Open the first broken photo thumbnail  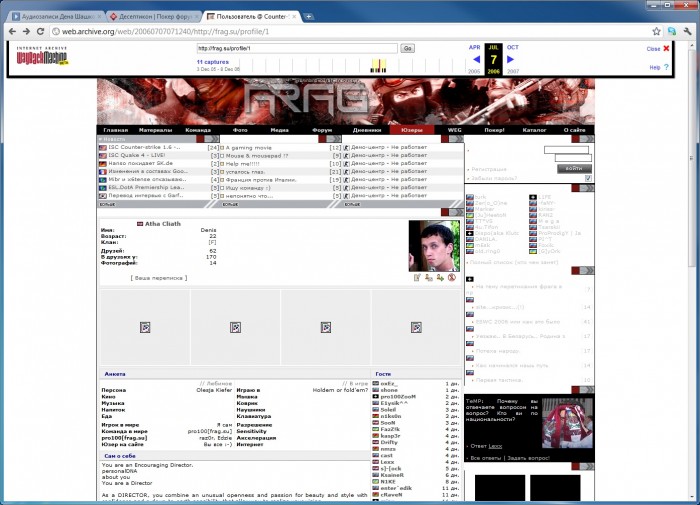point(145,327)
